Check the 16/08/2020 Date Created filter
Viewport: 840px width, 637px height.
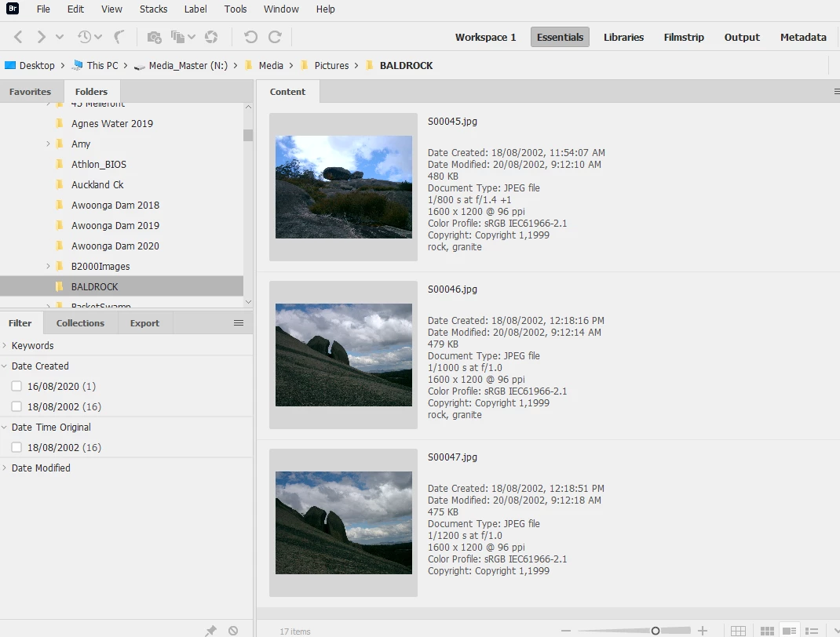16,386
